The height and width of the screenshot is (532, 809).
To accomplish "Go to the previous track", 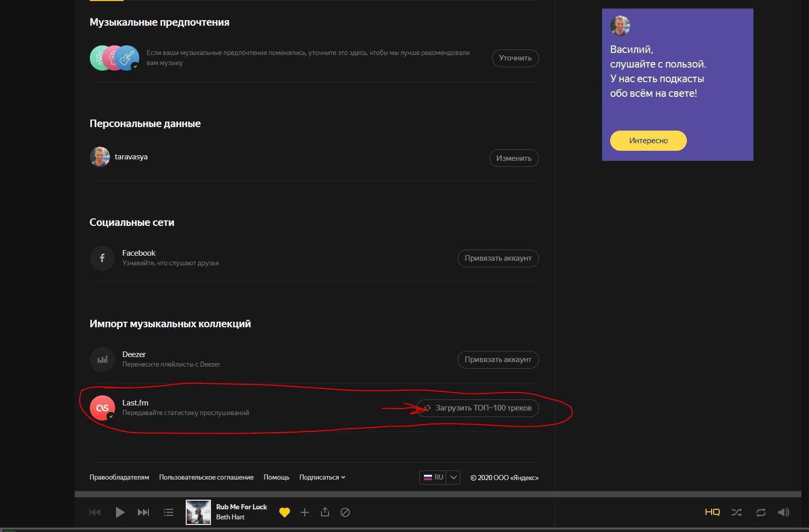I will 95,512.
